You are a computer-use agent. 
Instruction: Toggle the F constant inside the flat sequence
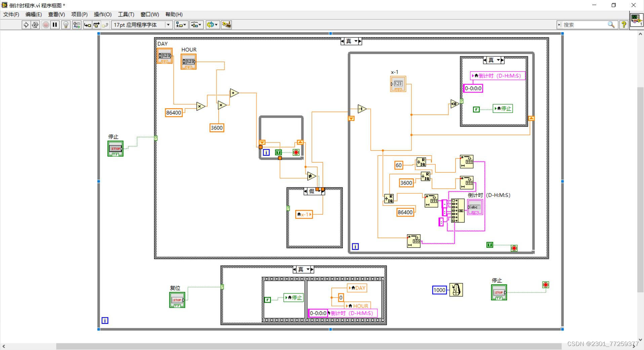pos(267,300)
